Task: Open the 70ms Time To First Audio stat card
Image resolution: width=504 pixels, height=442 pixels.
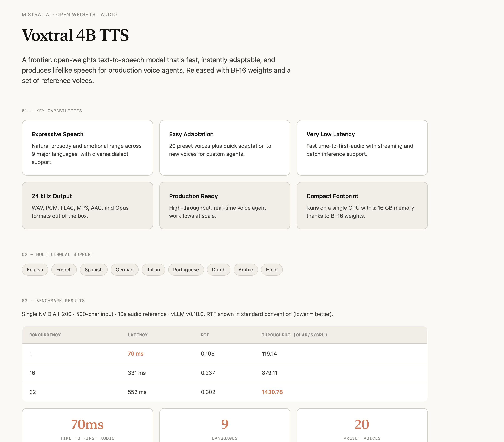Action: (x=87, y=425)
